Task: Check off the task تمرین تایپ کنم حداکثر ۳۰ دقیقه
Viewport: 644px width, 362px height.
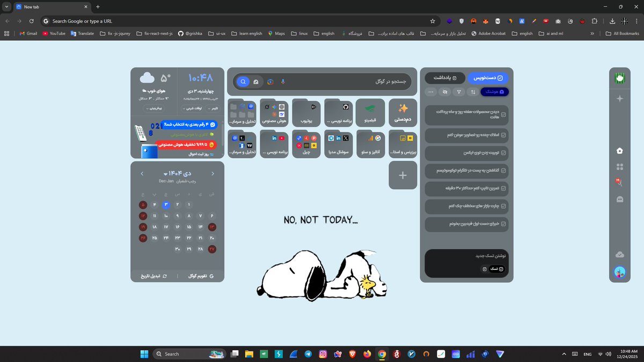Action: click(503, 189)
